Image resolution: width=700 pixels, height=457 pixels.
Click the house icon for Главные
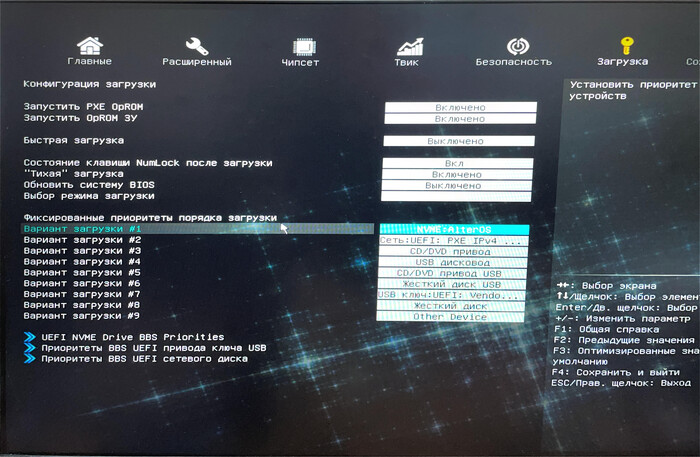(90, 46)
